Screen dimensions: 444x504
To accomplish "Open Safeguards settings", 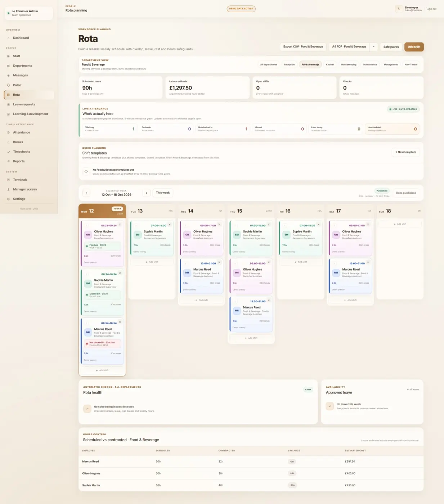I will pyautogui.click(x=391, y=47).
